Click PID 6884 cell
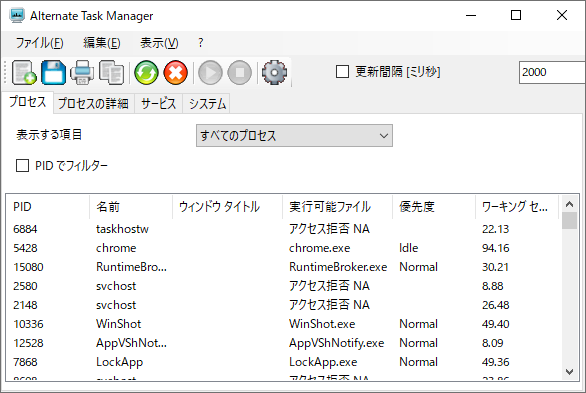Screen dimensions: 586x393 [x=25, y=229]
